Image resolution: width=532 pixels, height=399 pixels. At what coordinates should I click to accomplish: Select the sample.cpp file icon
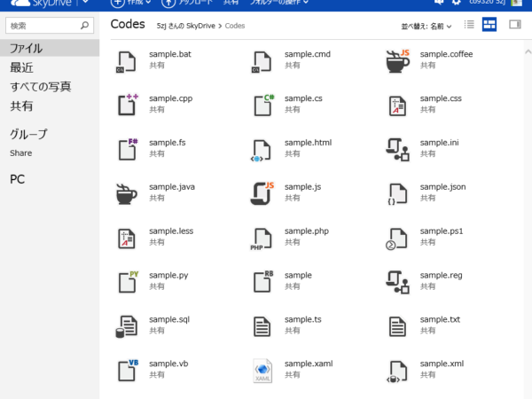pyautogui.click(x=127, y=105)
